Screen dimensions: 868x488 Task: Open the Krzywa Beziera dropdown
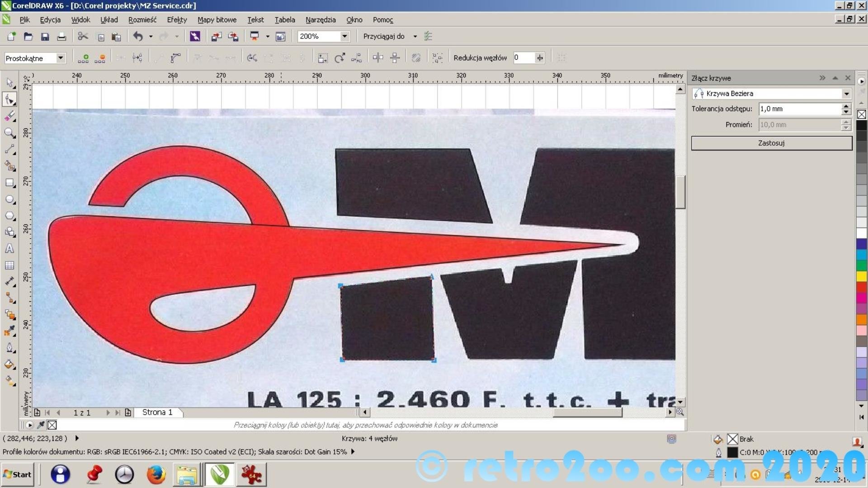(846, 94)
